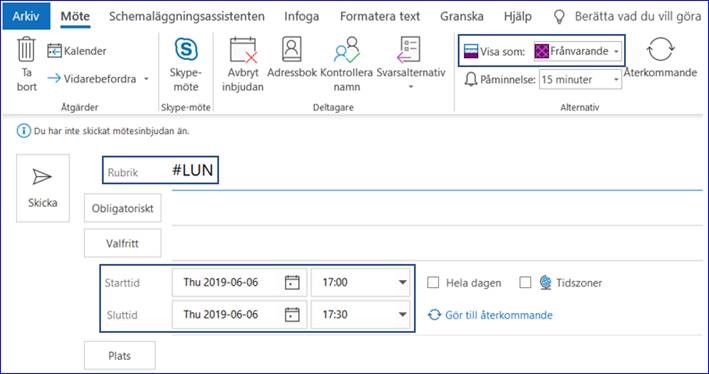Open the Formatera text tab
The width and height of the screenshot is (709, 374).
[380, 17]
